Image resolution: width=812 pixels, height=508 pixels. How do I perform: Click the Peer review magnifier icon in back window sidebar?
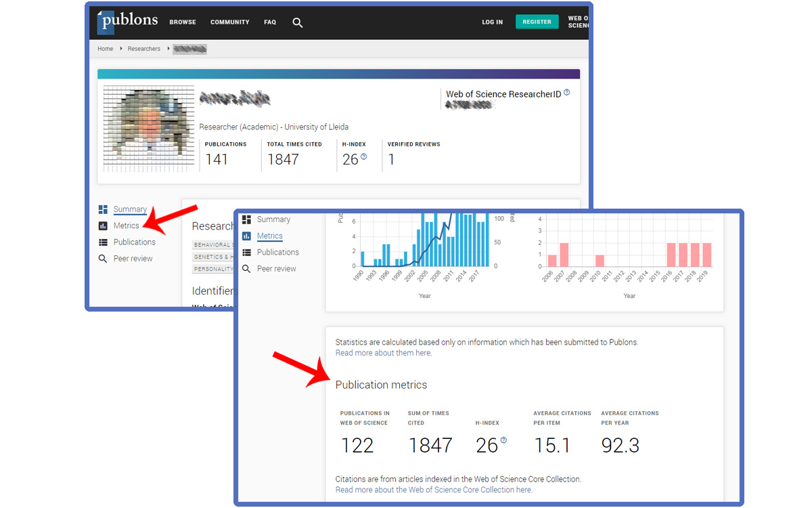tap(103, 259)
